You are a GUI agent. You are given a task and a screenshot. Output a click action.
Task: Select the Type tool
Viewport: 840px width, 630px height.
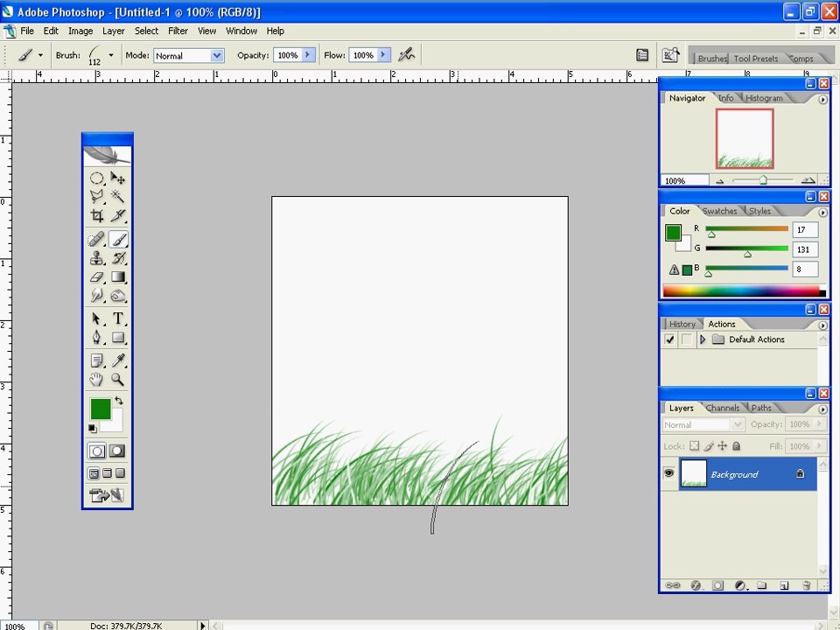(118, 318)
